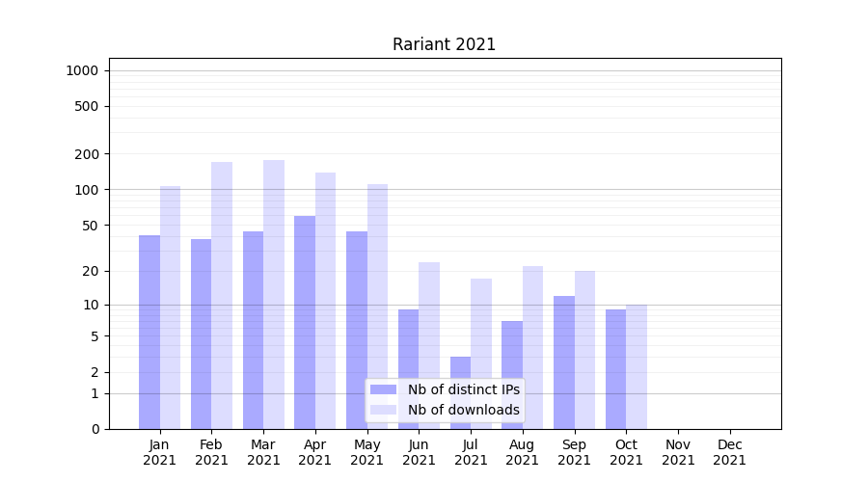Select the Feb 2021 downloads bar
The height and width of the screenshot is (482, 868).
click(x=222, y=295)
